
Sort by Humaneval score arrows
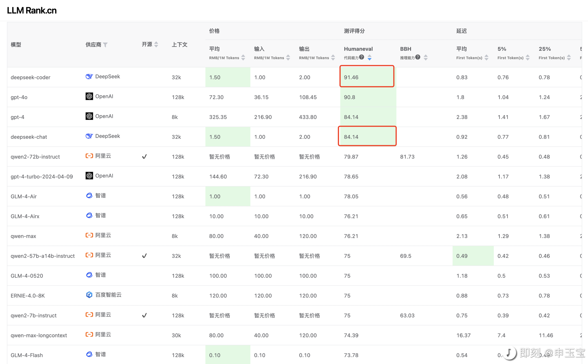pyautogui.click(x=369, y=58)
